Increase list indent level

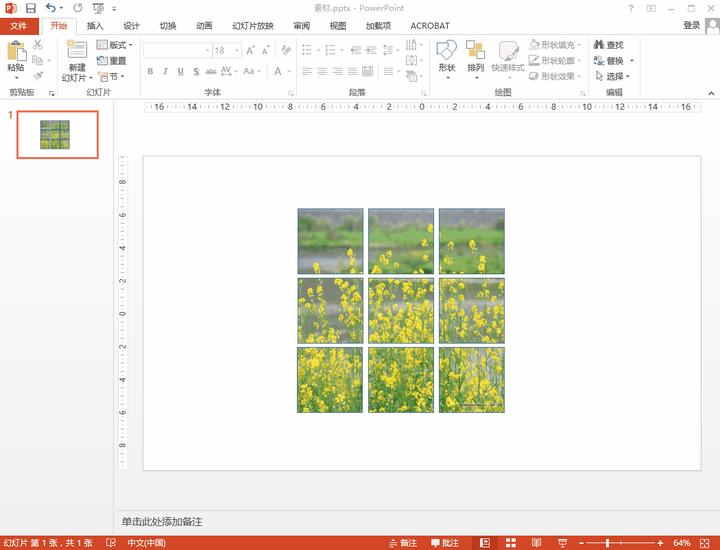pyautogui.click(x=371, y=50)
